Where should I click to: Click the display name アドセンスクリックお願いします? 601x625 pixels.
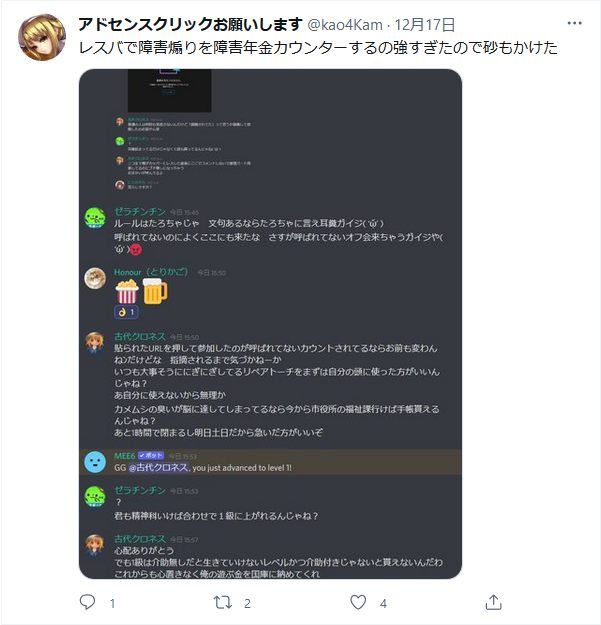[x=190, y=25]
